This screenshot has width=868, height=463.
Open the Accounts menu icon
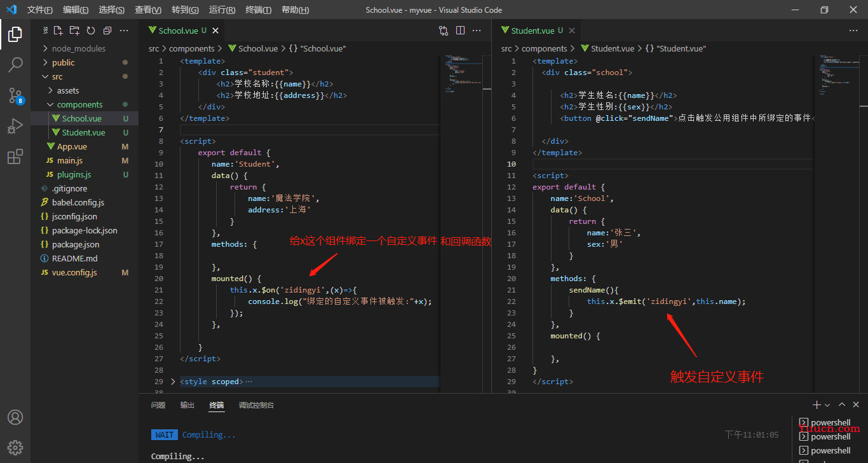pyautogui.click(x=15, y=417)
